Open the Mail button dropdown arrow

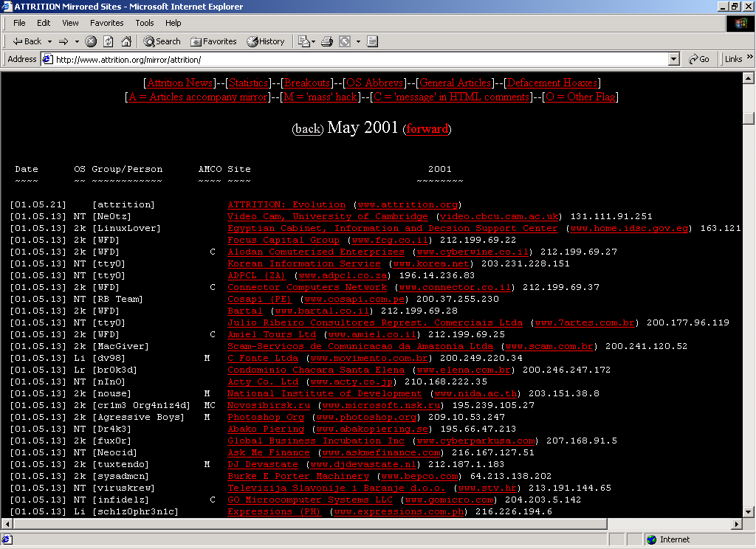pyautogui.click(x=313, y=41)
